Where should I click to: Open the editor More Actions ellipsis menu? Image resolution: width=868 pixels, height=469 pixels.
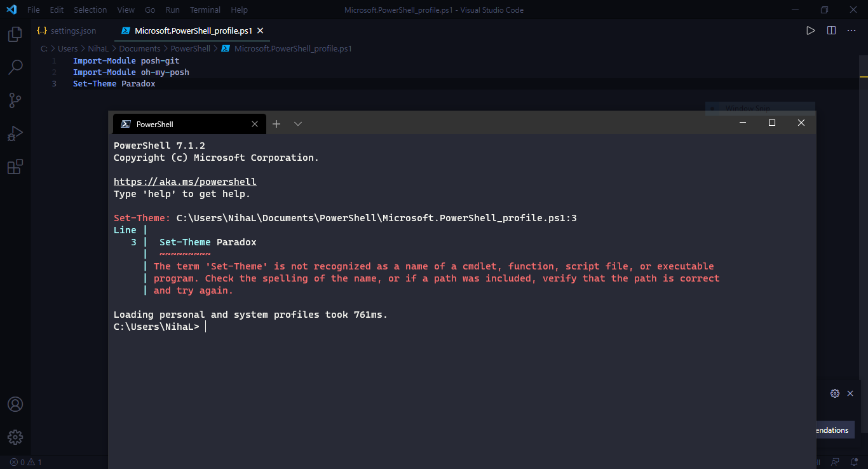851,30
